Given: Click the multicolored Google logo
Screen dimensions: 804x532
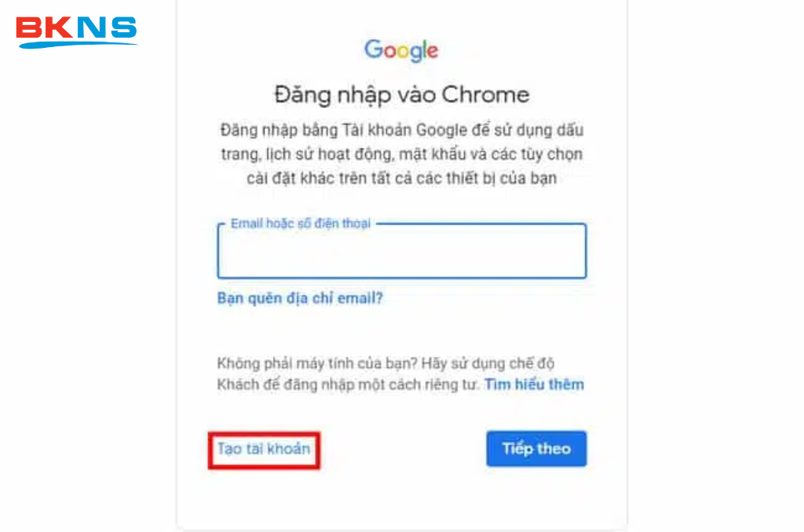Looking at the screenshot, I should pyautogui.click(x=401, y=51).
